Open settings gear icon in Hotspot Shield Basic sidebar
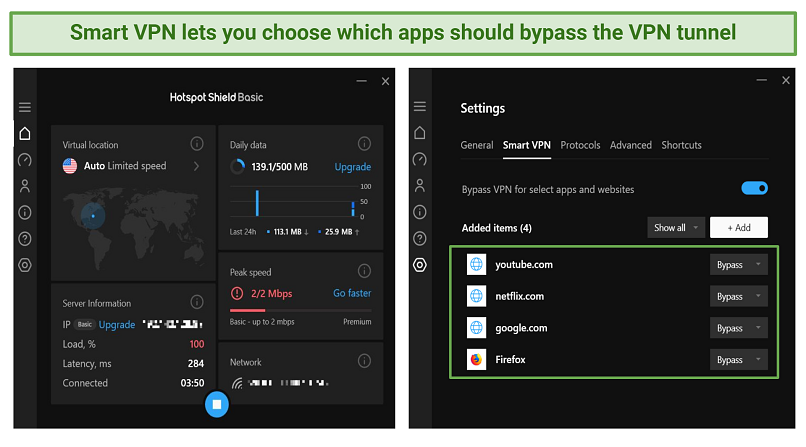Screen dimensions: 806x447 [x=25, y=265]
